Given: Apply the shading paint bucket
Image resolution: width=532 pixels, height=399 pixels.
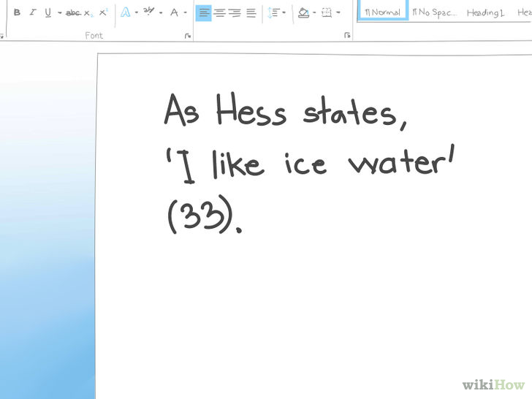Looking at the screenshot, I should point(303,13).
